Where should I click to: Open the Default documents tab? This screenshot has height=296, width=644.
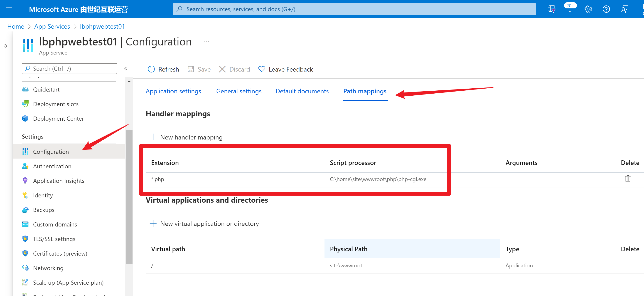point(302,91)
